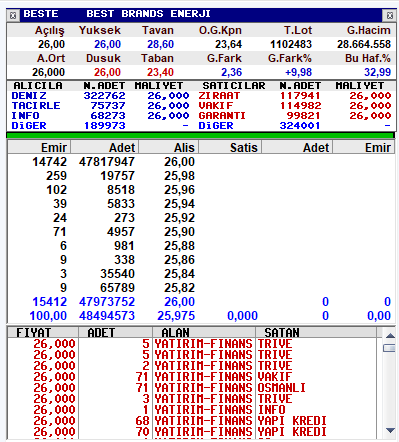The width and height of the screenshot is (399, 442).
Task: Click the SATAN column header
Action: click(x=316, y=332)
